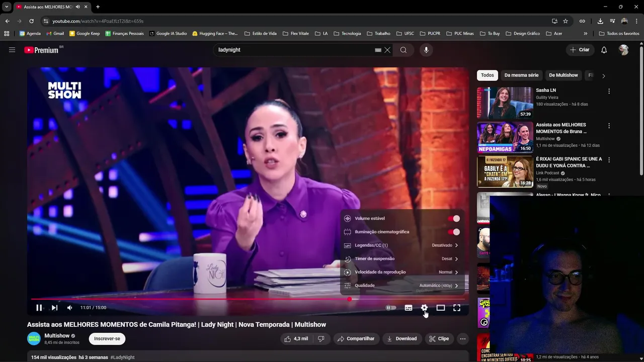Open Qualidade submenu
Screen dimensions: 644x362
tap(401, 286)
